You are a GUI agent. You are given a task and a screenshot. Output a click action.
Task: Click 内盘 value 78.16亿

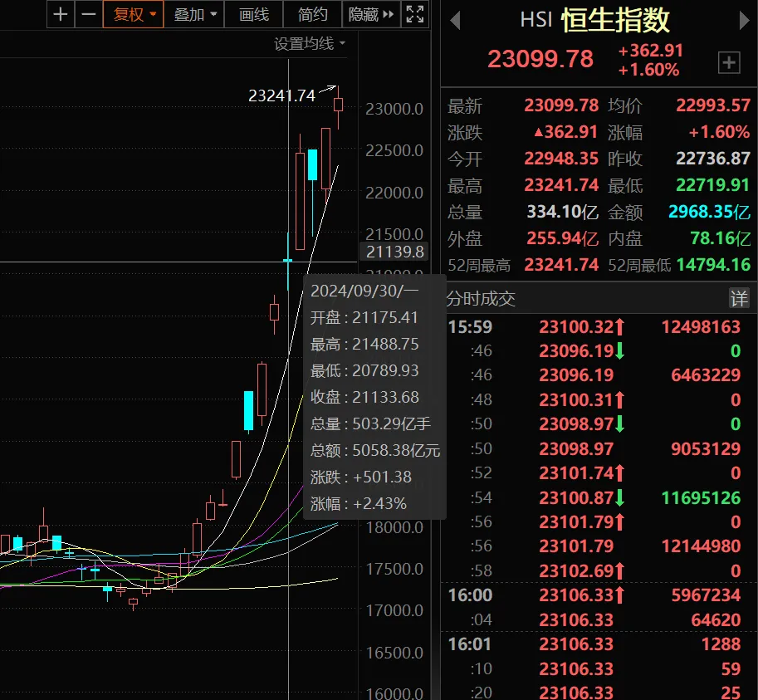(720, 238)
